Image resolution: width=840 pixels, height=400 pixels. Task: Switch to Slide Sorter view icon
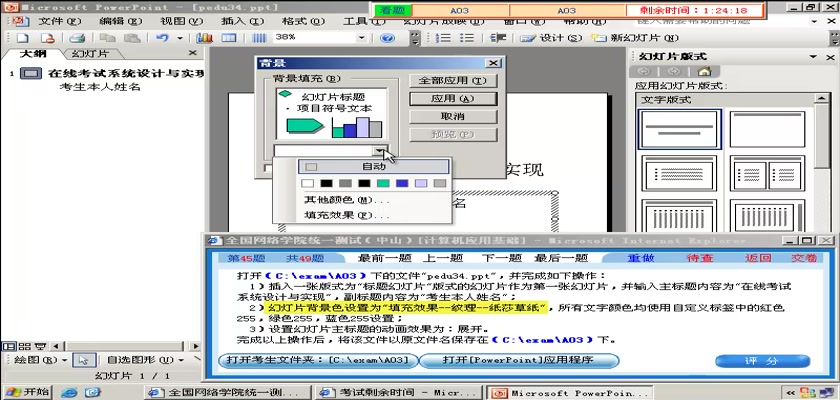point(24,346)
